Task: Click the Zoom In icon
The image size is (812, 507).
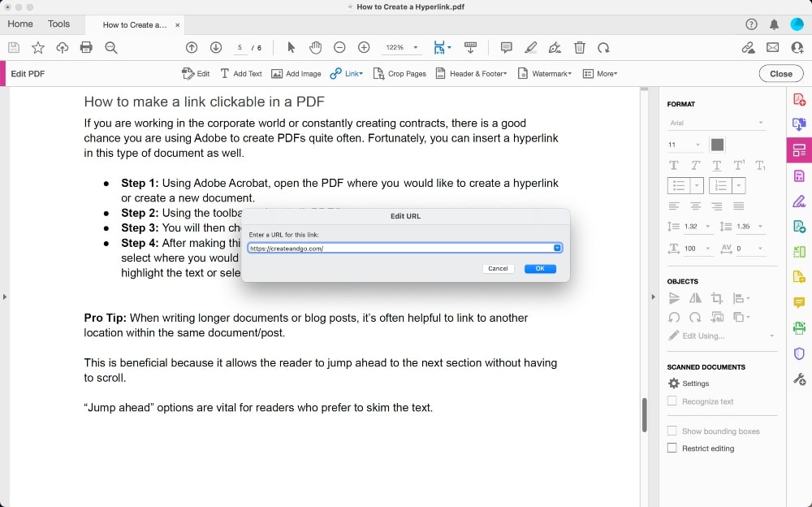Action: click(x=364, y=47)
